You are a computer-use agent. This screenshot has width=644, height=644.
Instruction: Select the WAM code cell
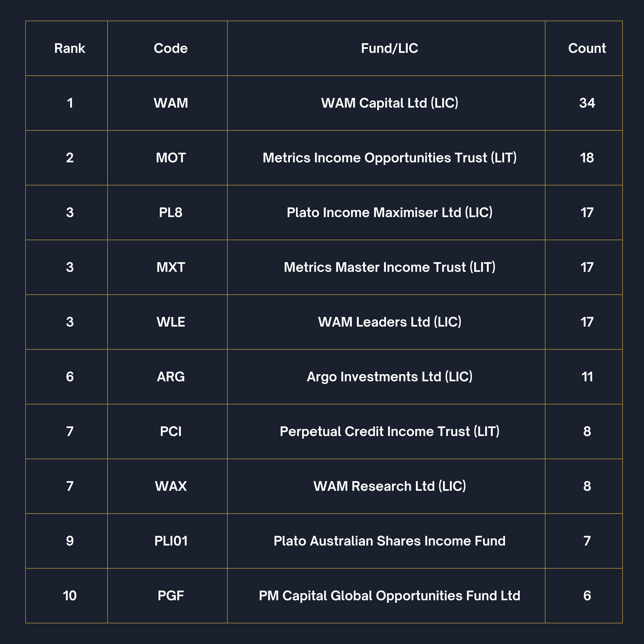[x=171, y=103]
